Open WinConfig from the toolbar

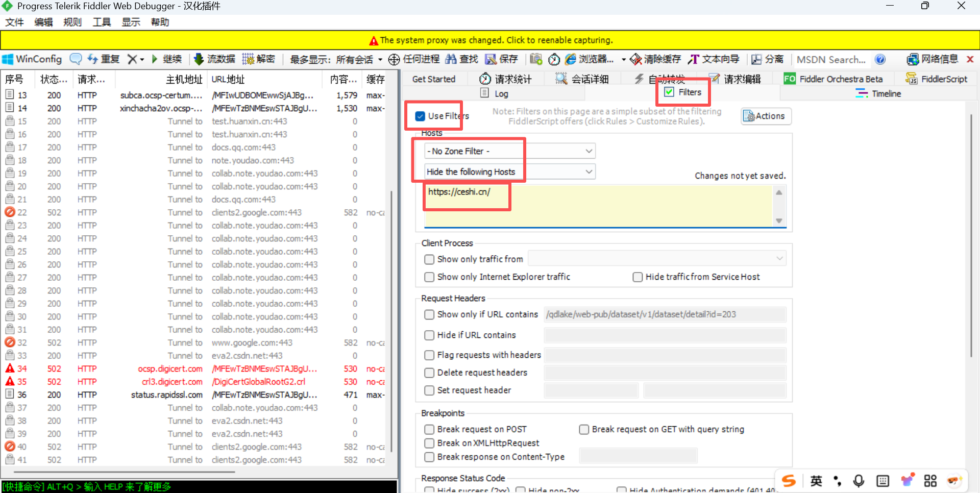32,59
